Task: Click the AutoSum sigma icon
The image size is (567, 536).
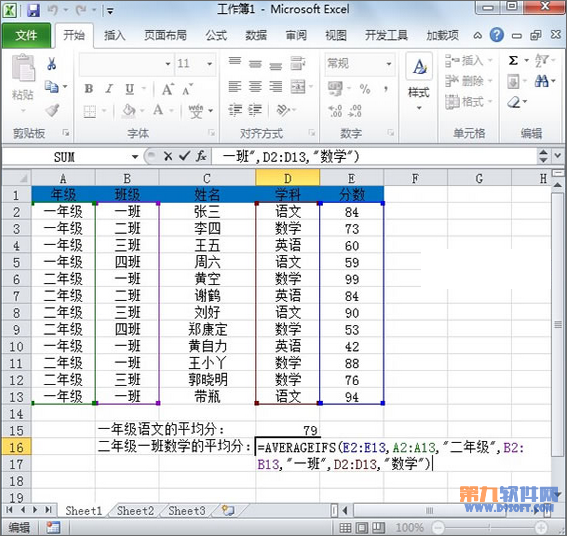Action: tap(513, 60)
